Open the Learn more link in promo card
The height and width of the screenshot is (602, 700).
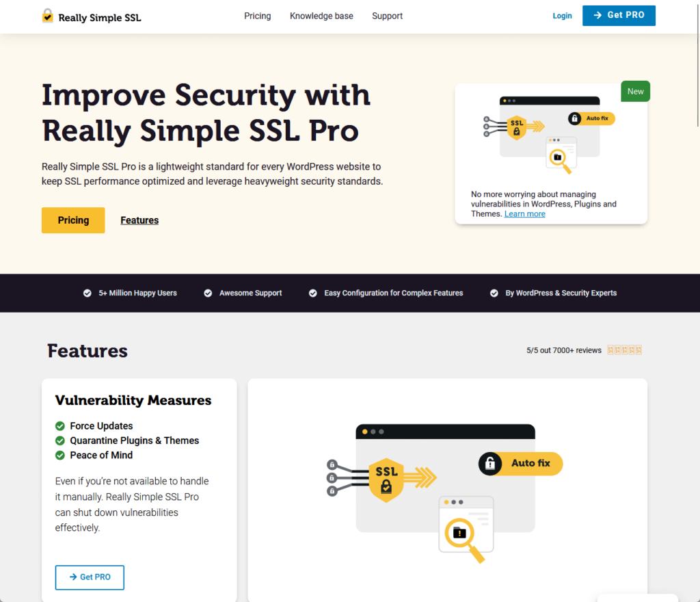pos(524,214)
